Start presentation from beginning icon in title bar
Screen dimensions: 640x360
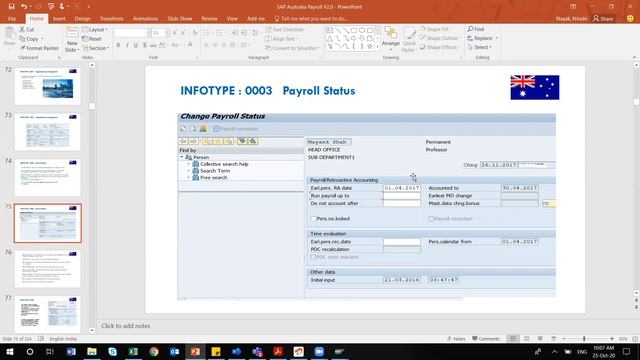coord(51,7)
